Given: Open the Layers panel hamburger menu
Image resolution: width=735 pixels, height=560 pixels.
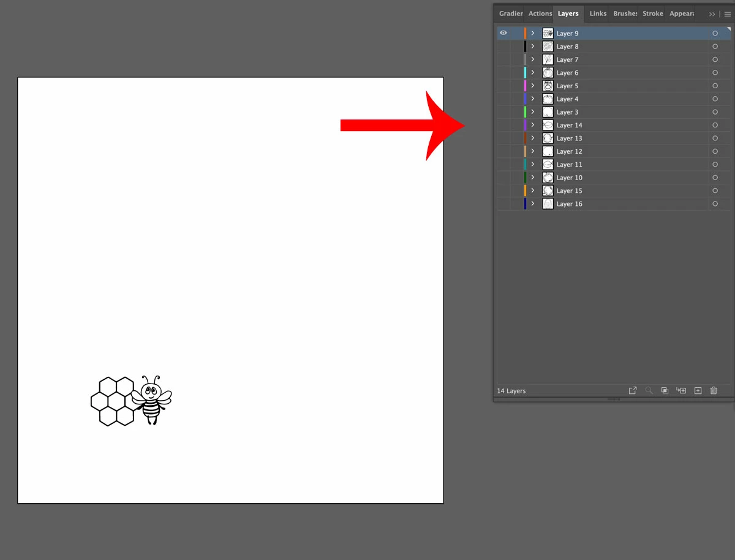Looking at the screenshot, I should tap(728, 13).
